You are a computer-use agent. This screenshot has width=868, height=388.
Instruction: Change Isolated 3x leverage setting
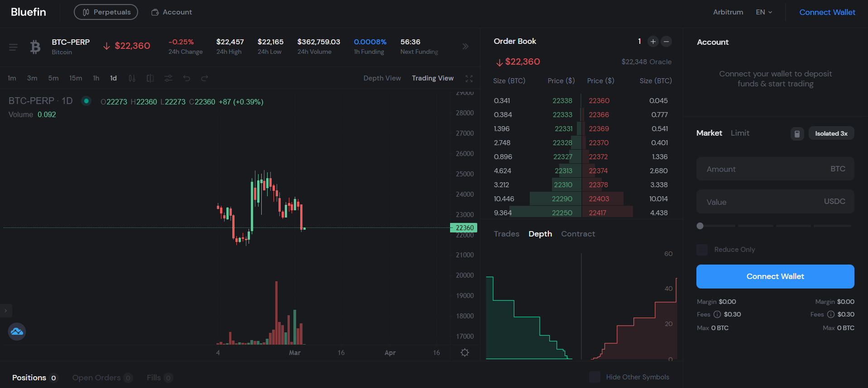pos(831,133)
